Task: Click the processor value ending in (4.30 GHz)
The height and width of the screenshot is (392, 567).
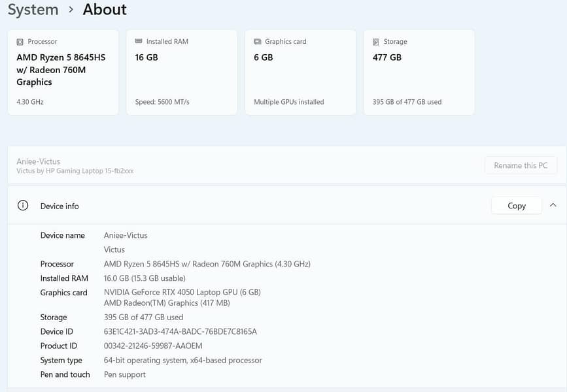Action: point(207,264)
